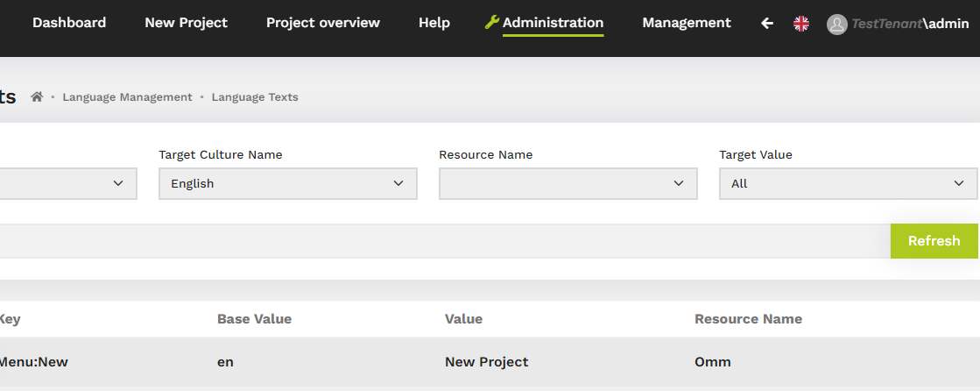Open the Management menu
The image size is (980, 391).
point(687,23)
